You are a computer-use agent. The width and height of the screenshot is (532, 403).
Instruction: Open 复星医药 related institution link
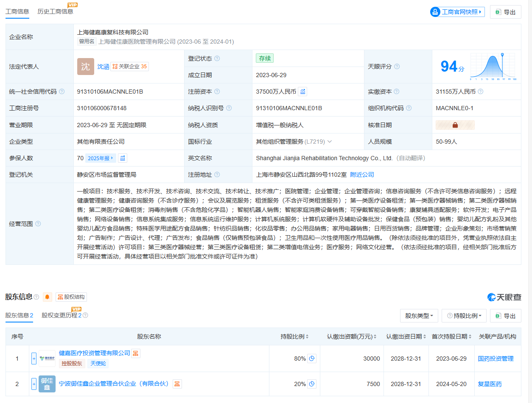coord(490,384)
